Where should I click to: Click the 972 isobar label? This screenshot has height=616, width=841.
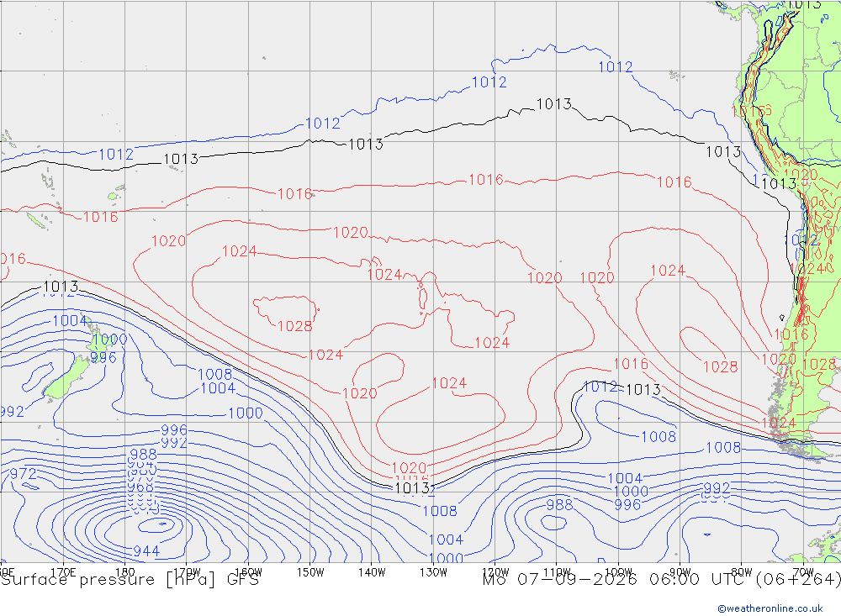click(x=23, y=473)
